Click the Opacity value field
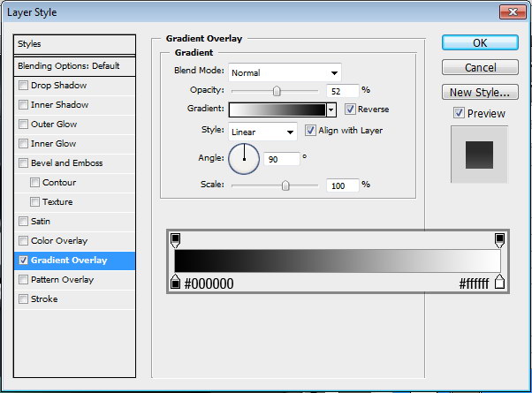The width and height of the screenshot is (532, 393). pyautogui.click(x=342, y=91)
